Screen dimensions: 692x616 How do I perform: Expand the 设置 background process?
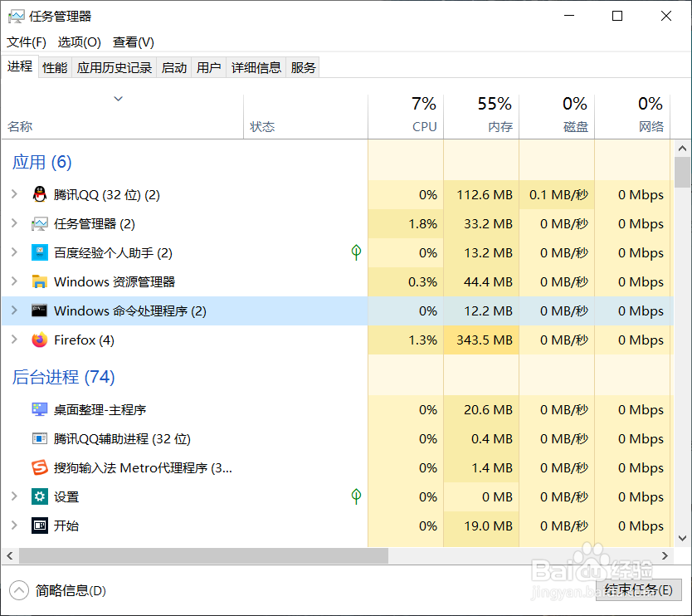click(15, 496)
